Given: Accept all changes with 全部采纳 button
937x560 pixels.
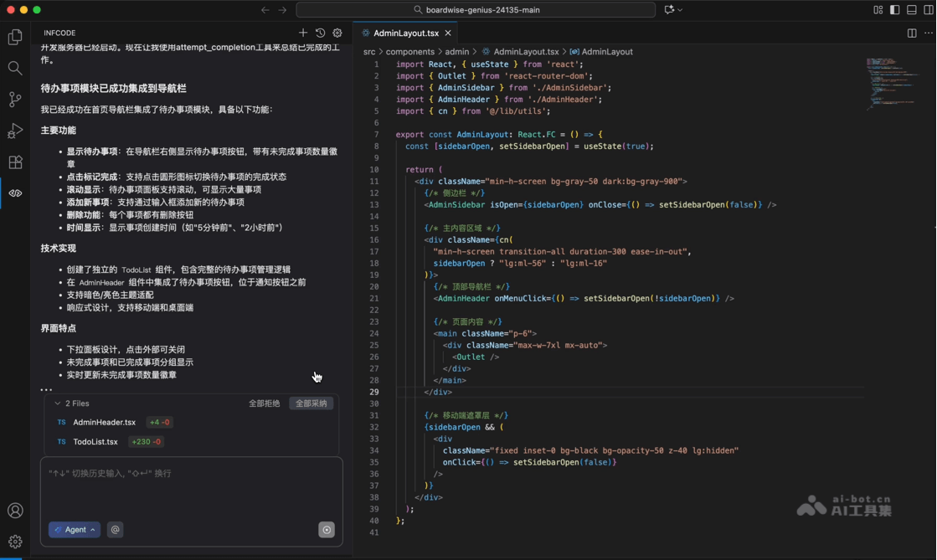Looking at the screenshot, I should [x=310, y=403].
